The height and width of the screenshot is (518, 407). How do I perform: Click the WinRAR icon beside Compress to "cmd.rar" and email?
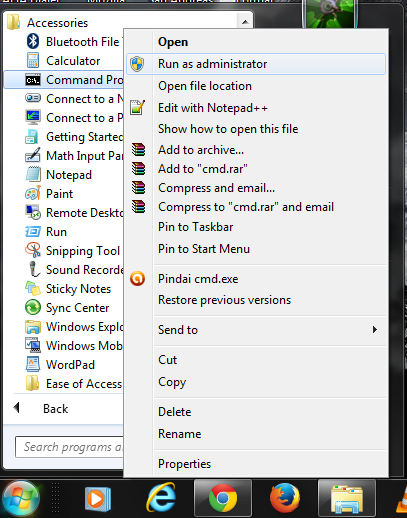[x=138, y=207]
